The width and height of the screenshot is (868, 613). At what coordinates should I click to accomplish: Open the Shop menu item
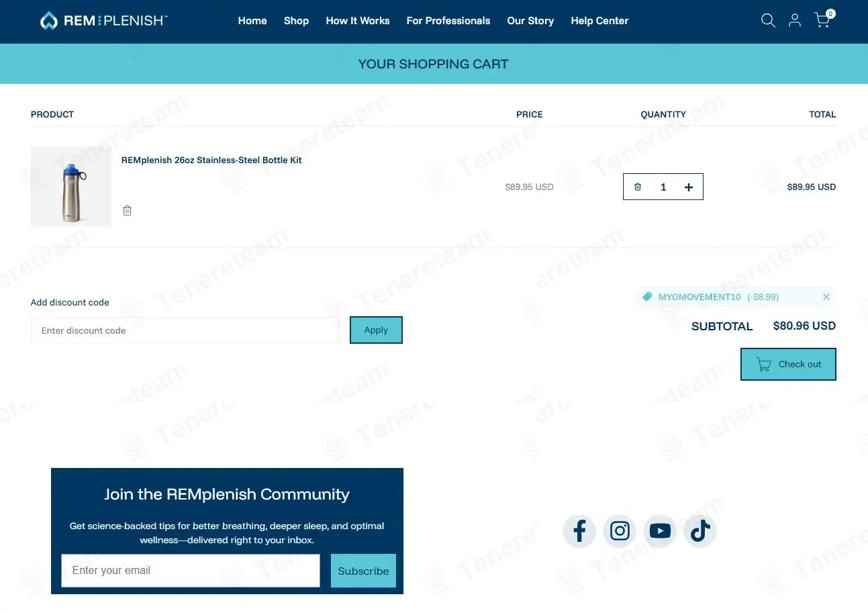click(x=296, y=21)
